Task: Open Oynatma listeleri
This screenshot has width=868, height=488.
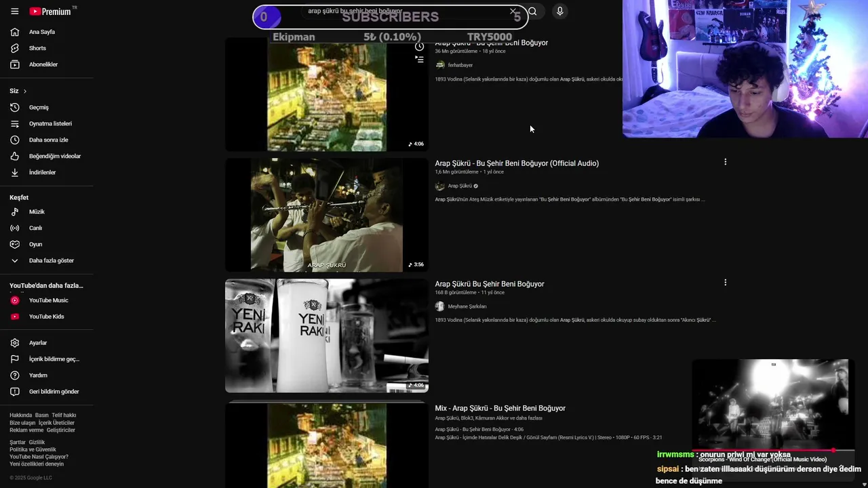Action: pyautogui.click(x=50, y=123)
